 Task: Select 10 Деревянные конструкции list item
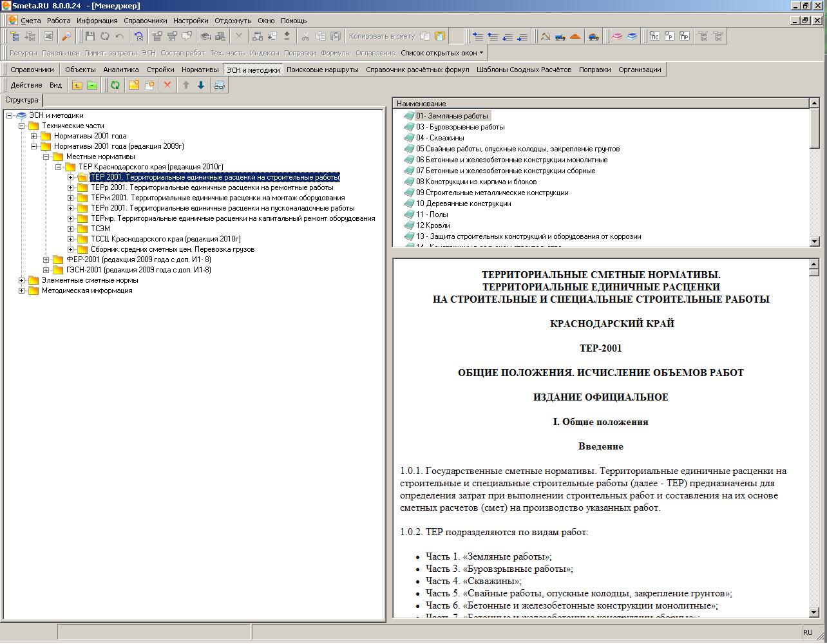click(x=463, y=204)
